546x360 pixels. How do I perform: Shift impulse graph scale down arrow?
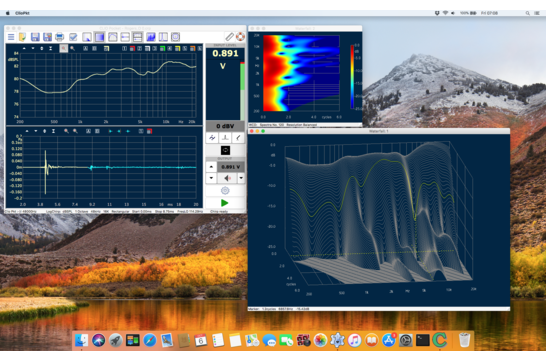tap(36, 131)
